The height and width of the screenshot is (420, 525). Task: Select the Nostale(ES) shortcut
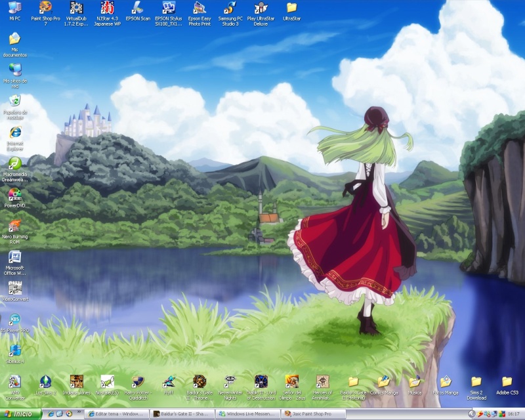(107, 385)
